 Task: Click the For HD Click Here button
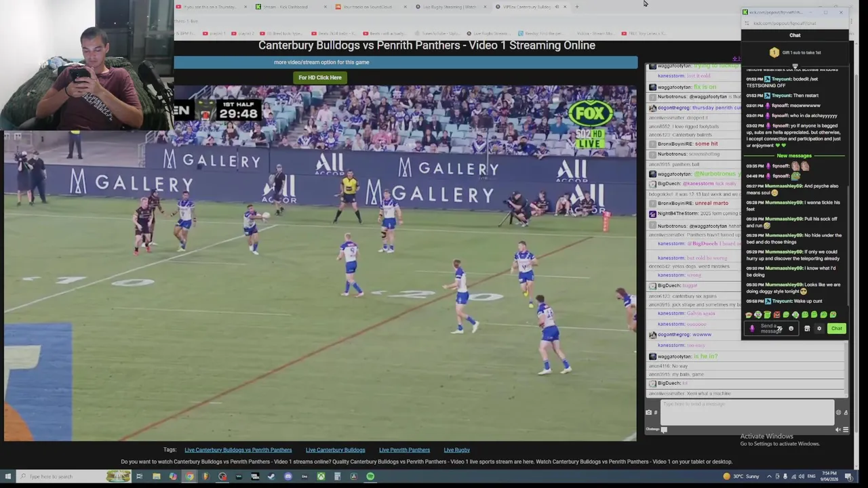[x=320, y=77]
